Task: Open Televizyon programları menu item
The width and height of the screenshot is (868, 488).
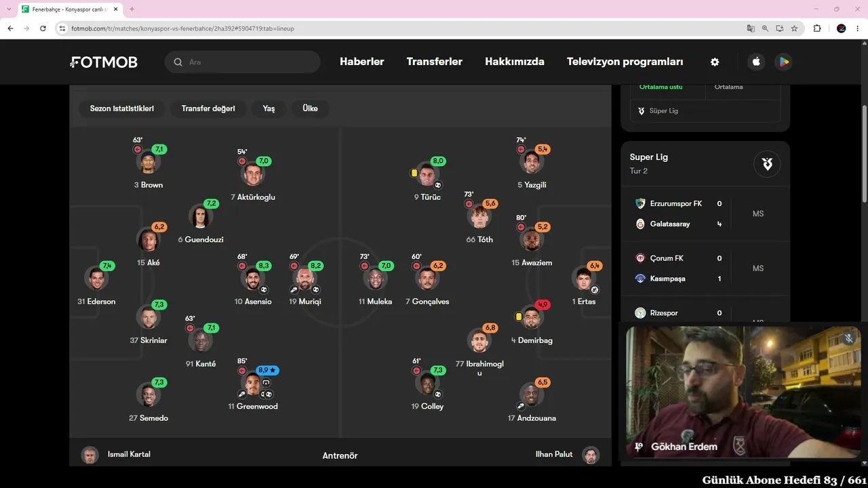Action: click(625, 62)
